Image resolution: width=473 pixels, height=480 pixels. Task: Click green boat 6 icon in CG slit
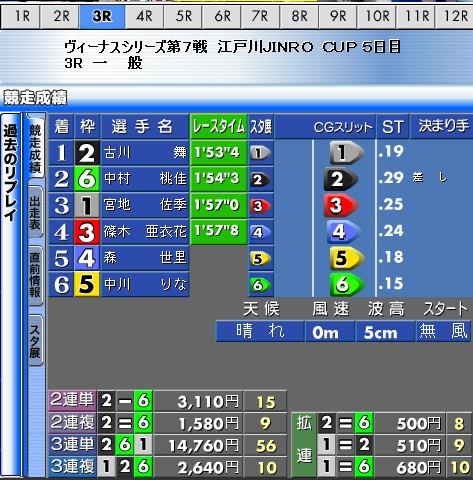347,284
